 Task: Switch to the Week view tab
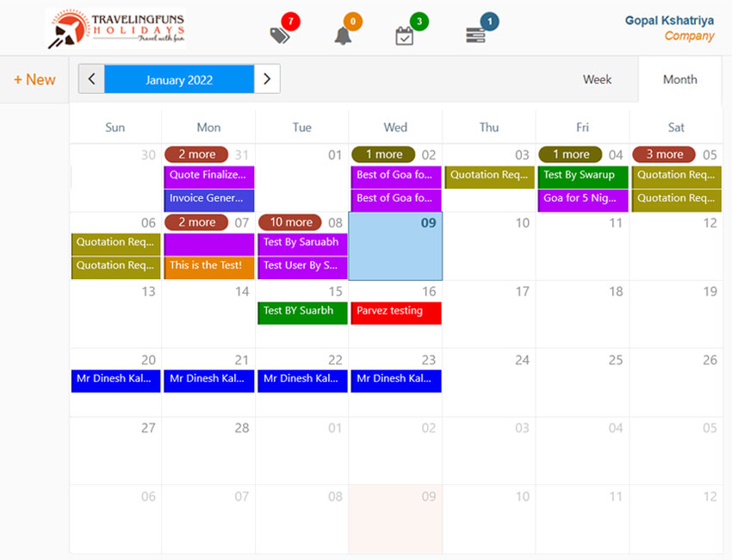point(597,79)
